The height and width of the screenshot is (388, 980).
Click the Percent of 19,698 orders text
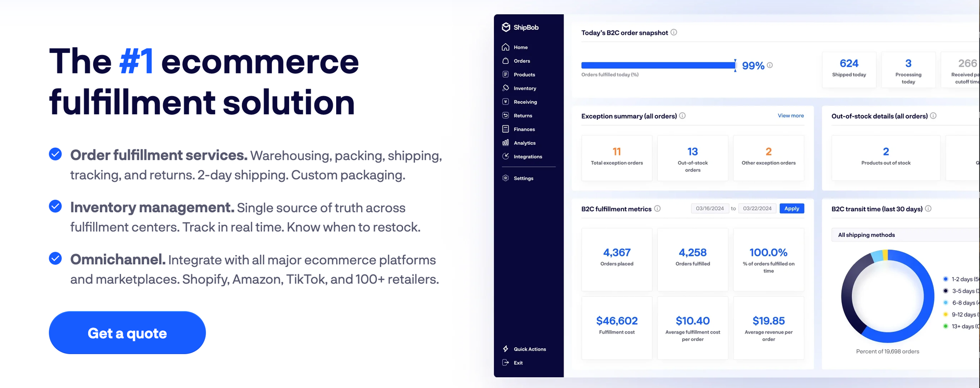(887, 351)
